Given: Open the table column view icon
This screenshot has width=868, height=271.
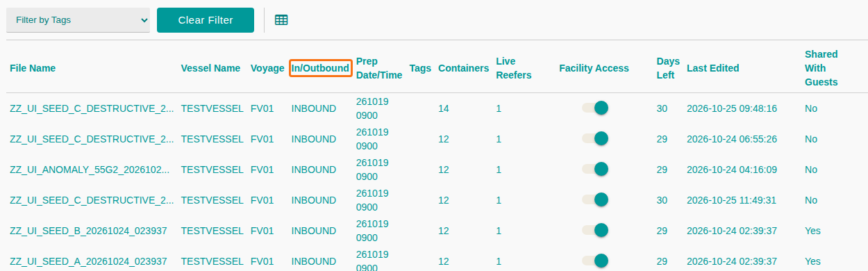Looking at the screenshot, I should pos(281,20).
